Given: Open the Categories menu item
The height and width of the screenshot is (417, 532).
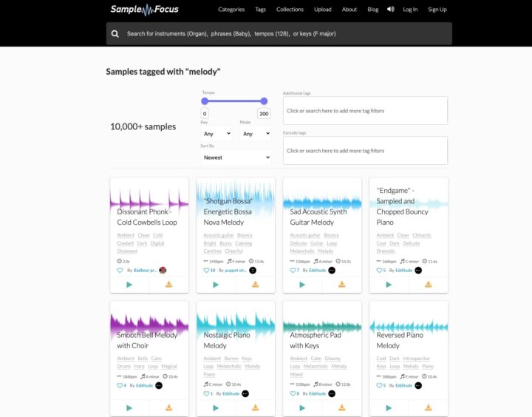Looking at the screenshot, I should [231, 10].
